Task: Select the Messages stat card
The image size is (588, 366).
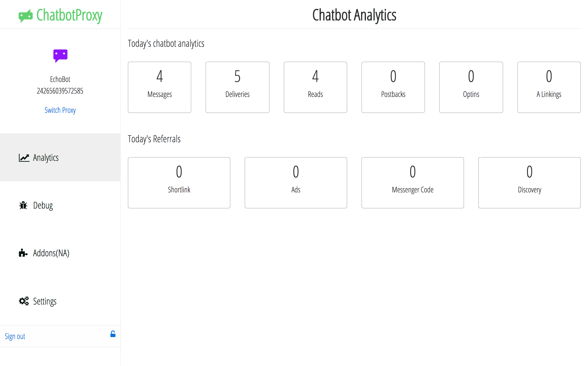Action: tap(159, 87)
